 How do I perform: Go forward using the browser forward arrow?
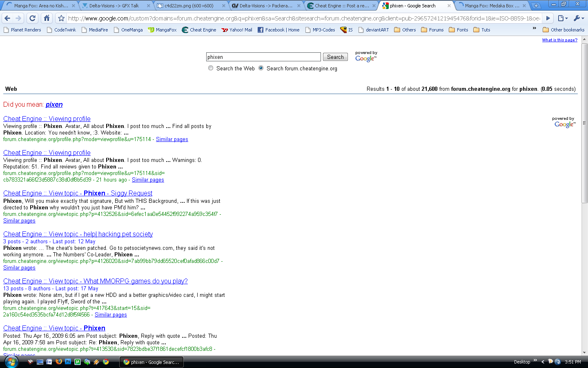click(x=18, y=18)
